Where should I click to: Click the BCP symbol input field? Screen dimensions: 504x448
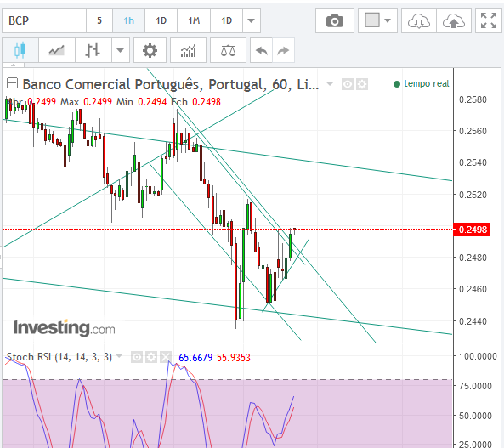pyautogui.click(x=44, y=20)
